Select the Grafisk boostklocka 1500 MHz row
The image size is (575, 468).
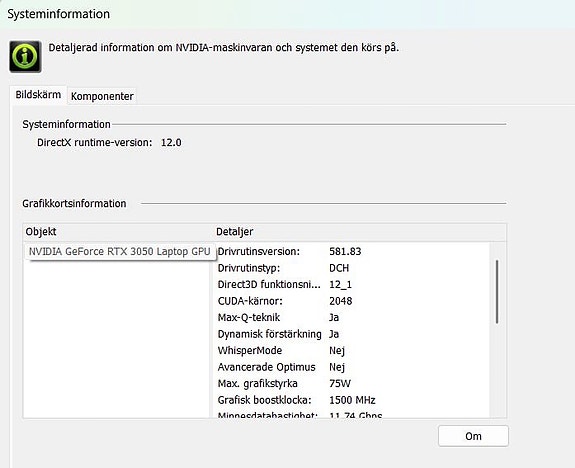point(352,400)
